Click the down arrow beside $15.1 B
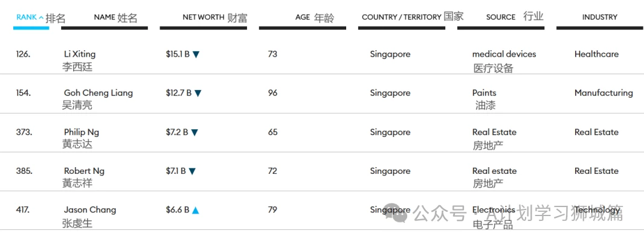The width and height of the screenshot is (644, 239). click(196, 54)
